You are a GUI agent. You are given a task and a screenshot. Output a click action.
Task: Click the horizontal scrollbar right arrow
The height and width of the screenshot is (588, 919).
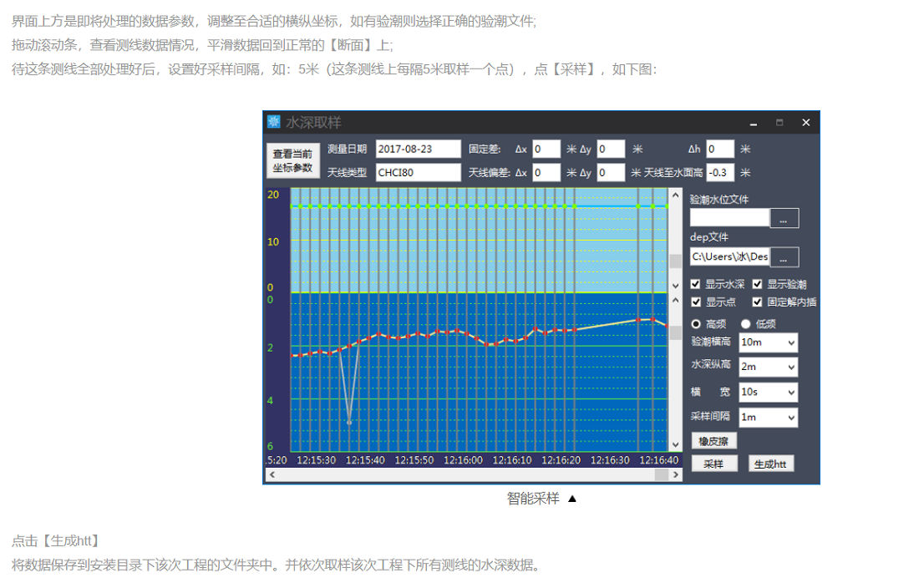[x=675, y=474]
